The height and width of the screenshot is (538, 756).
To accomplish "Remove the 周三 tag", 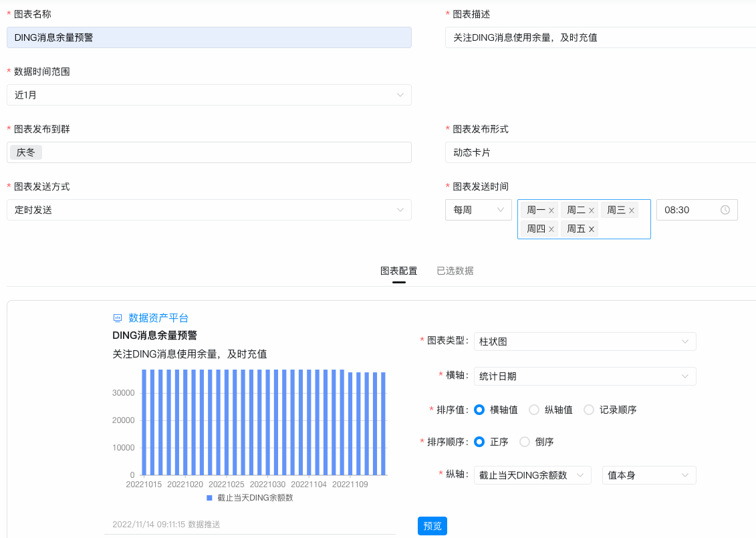I will [x=631, y=211].
